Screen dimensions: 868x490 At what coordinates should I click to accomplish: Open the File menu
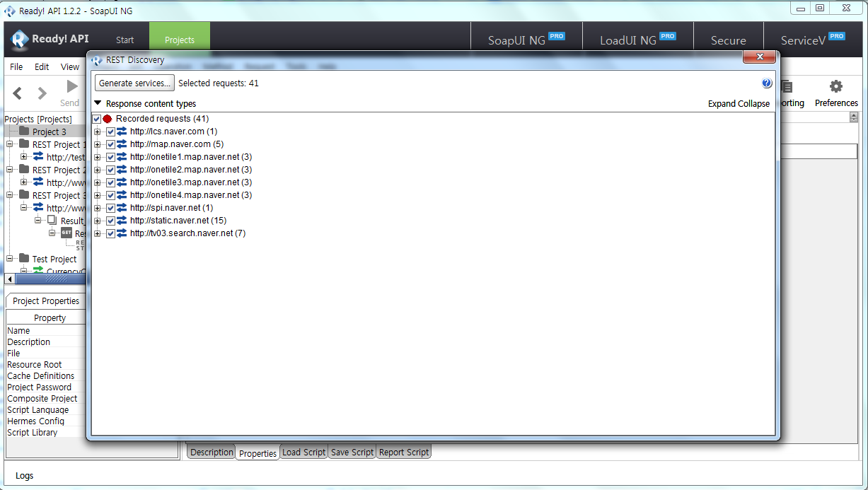[16, 66]
